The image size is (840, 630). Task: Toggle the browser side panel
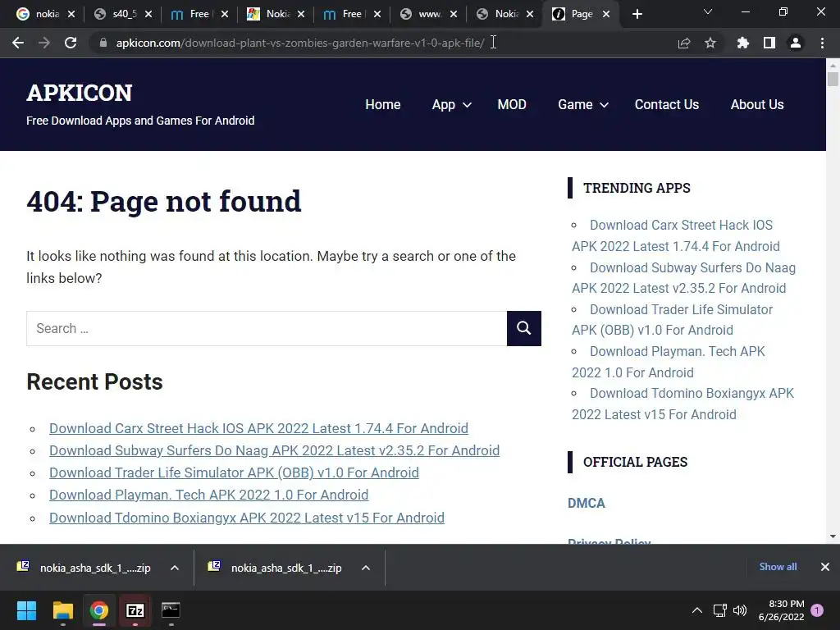click(769, 43)
